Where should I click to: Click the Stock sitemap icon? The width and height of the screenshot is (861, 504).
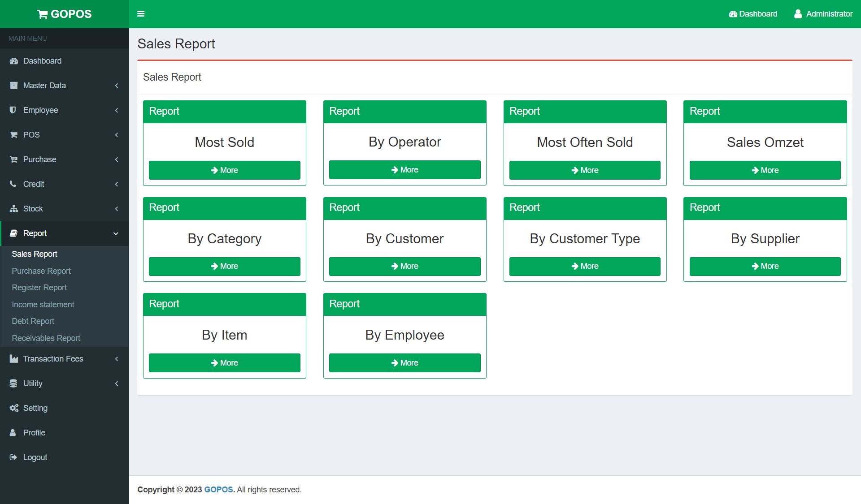[x=14, y=209]
